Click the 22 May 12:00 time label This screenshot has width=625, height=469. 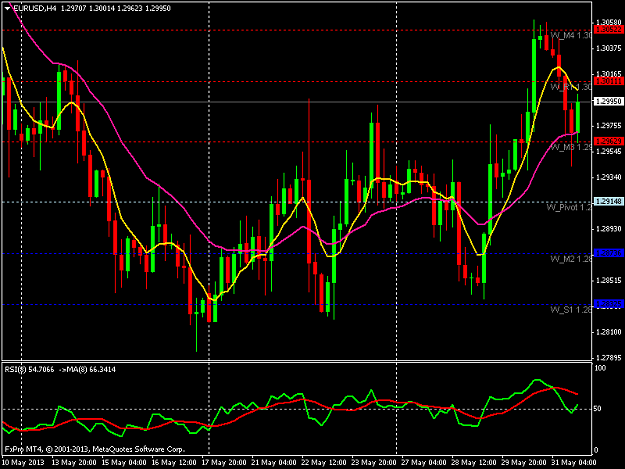(x=324, y=463)
